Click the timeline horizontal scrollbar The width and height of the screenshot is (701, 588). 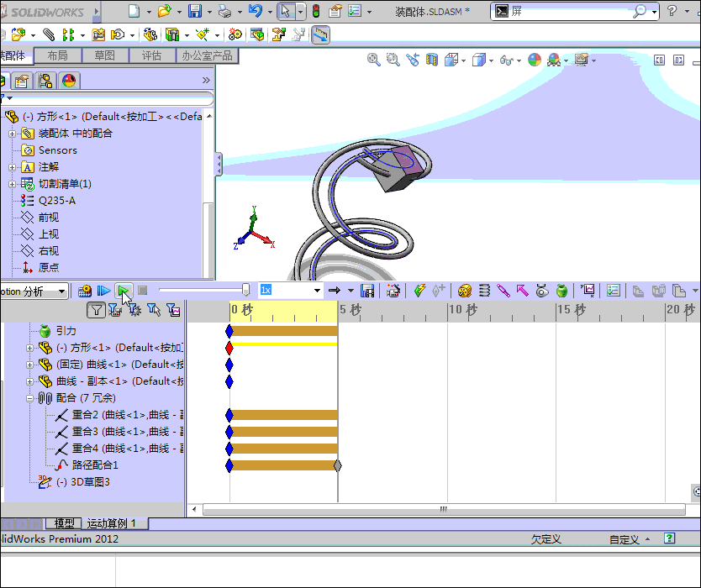[444, 509]
